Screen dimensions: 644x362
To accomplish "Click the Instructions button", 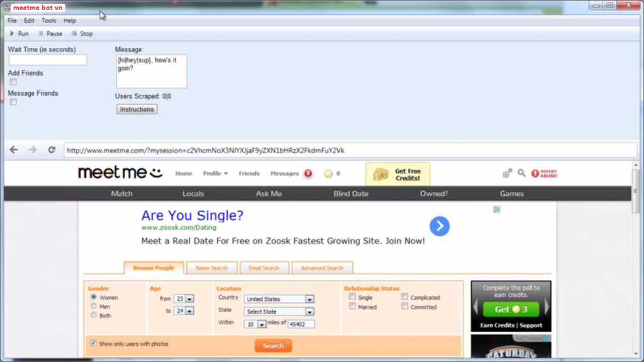I will [136, 110].
